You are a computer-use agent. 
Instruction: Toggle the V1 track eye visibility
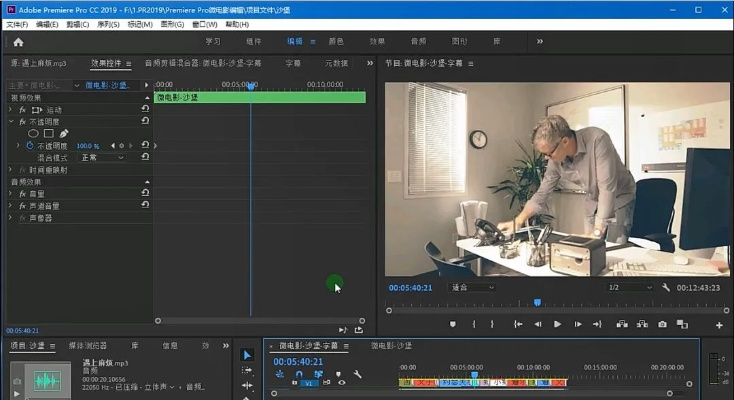[341, 382]
